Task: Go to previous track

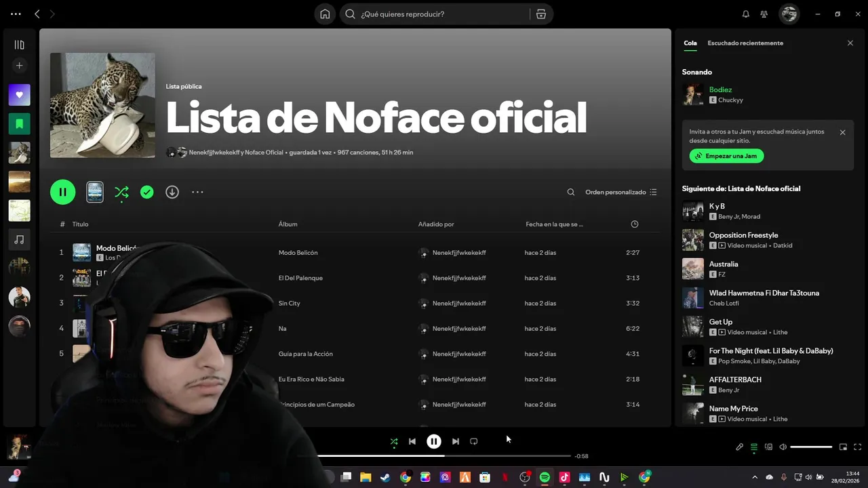Action: coord(412,441)
